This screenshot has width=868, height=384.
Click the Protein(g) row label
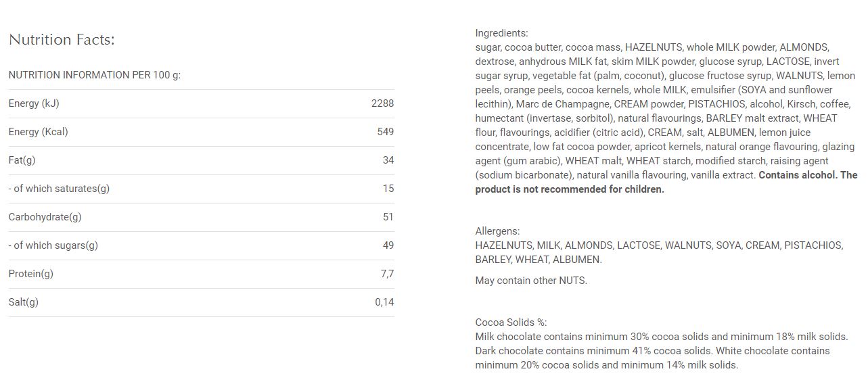pyautogui.click(x=30, y=274)
